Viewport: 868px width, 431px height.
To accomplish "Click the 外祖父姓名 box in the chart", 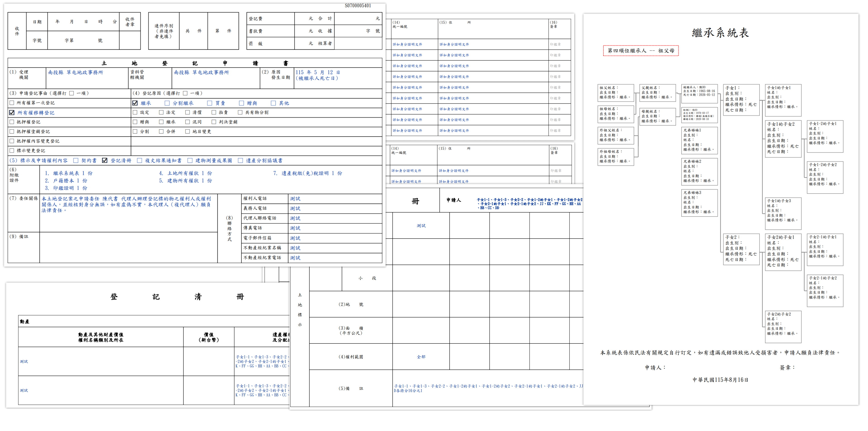I will point(616,135).
